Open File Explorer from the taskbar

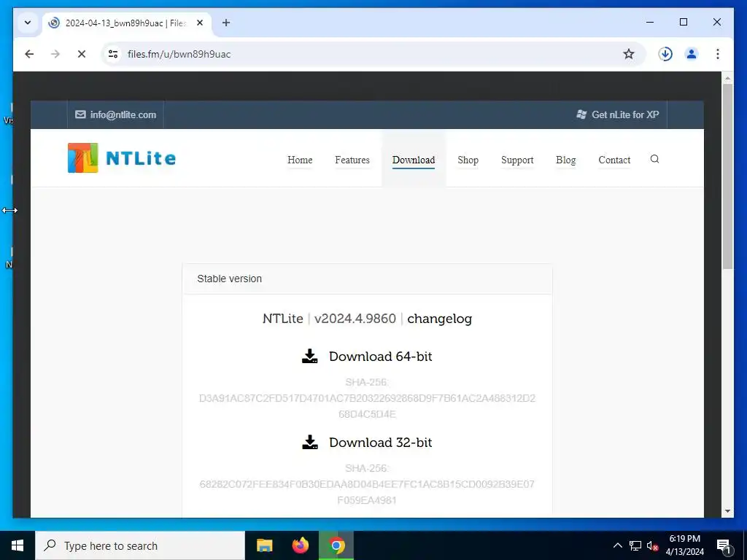[264, 545]
